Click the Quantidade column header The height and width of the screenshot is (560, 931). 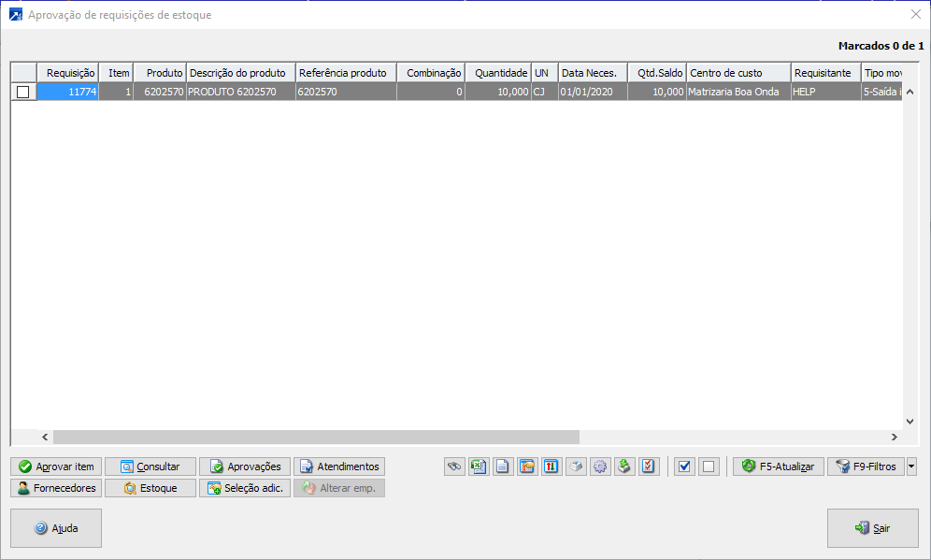pos(498,73)
